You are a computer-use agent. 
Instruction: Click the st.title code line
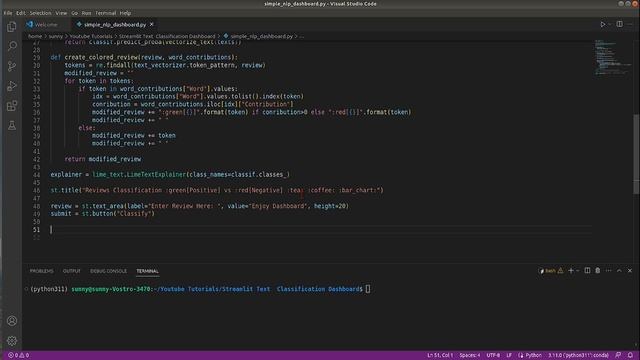[217, 190]
